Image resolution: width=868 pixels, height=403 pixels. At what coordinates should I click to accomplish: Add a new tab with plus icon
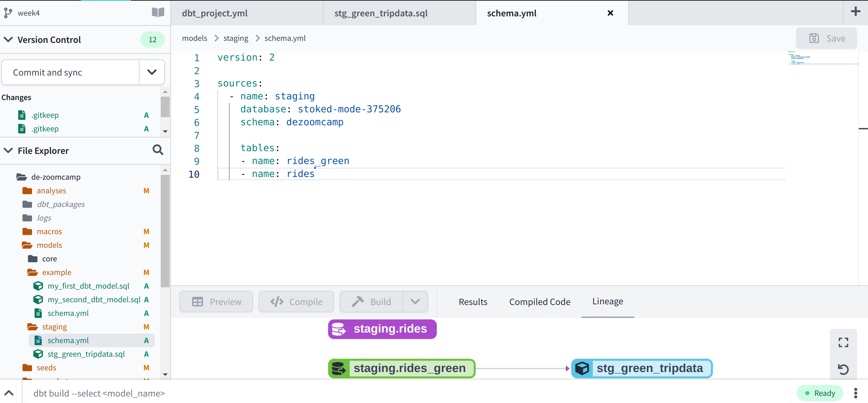tap(855, 12)
